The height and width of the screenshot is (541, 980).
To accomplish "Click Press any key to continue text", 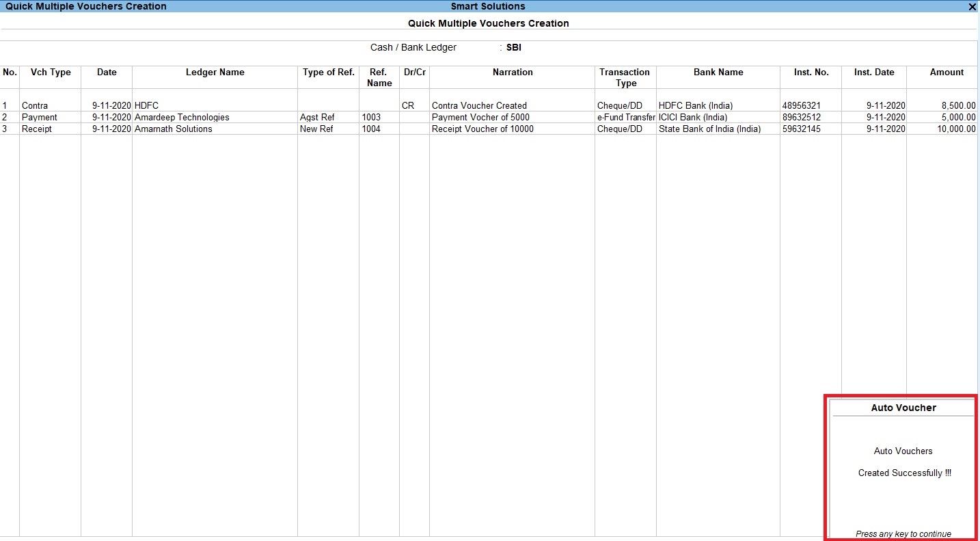I will 904,533.
